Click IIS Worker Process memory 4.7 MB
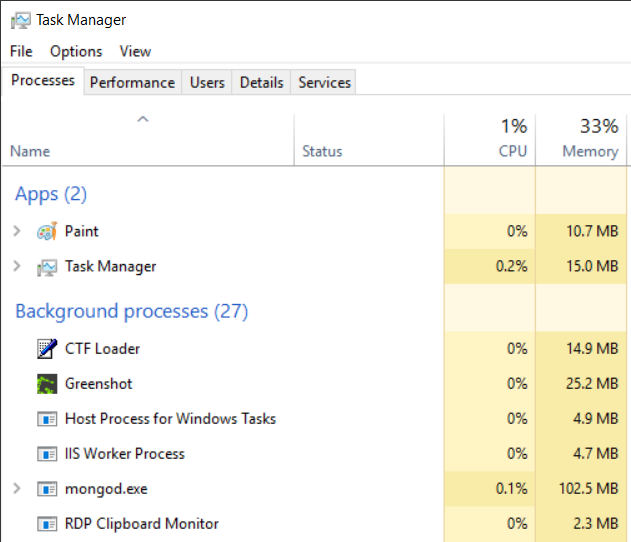Screen dimensions: 631x542 (x=596, y=453)
